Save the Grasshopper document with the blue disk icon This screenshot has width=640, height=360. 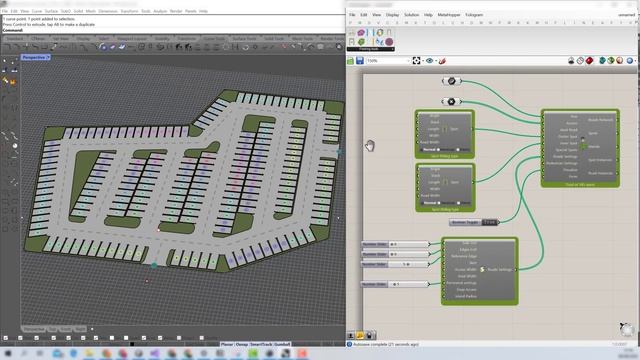(x=360, y=61)
